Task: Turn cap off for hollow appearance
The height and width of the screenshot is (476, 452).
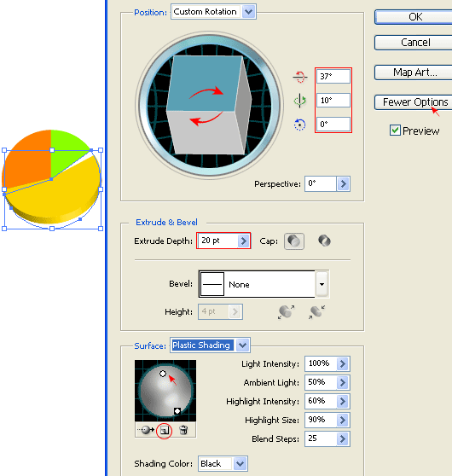Action: tap(325, 241)
